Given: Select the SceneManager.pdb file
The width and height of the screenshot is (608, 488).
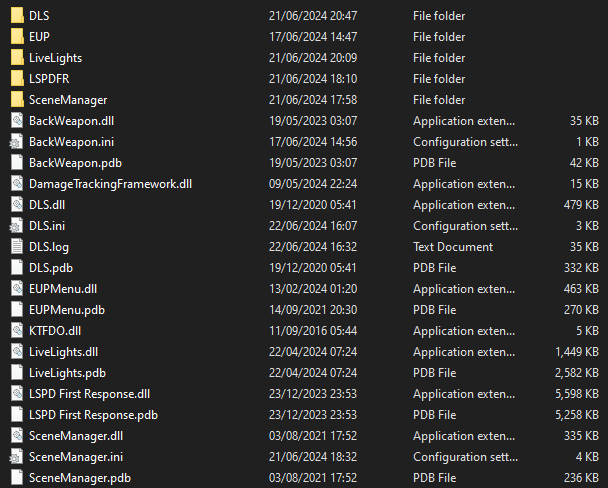Looking at the screenshot, I should tap(79, 478).
